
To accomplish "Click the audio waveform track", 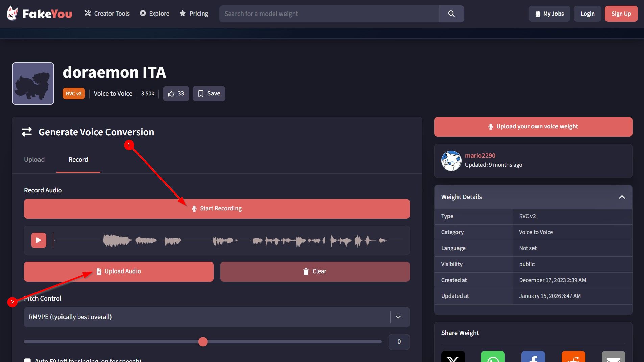I will click(228, 240).
